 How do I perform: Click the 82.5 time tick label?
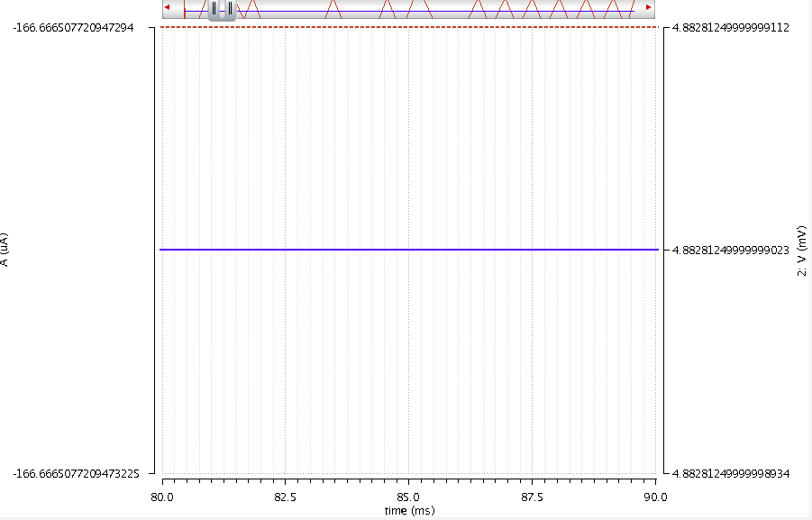click(x=285, y=497)
